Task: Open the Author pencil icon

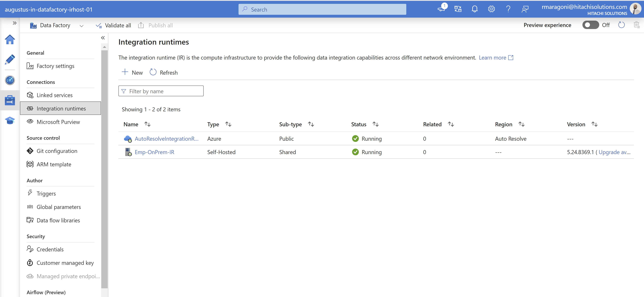Action: tap(10, 60)
